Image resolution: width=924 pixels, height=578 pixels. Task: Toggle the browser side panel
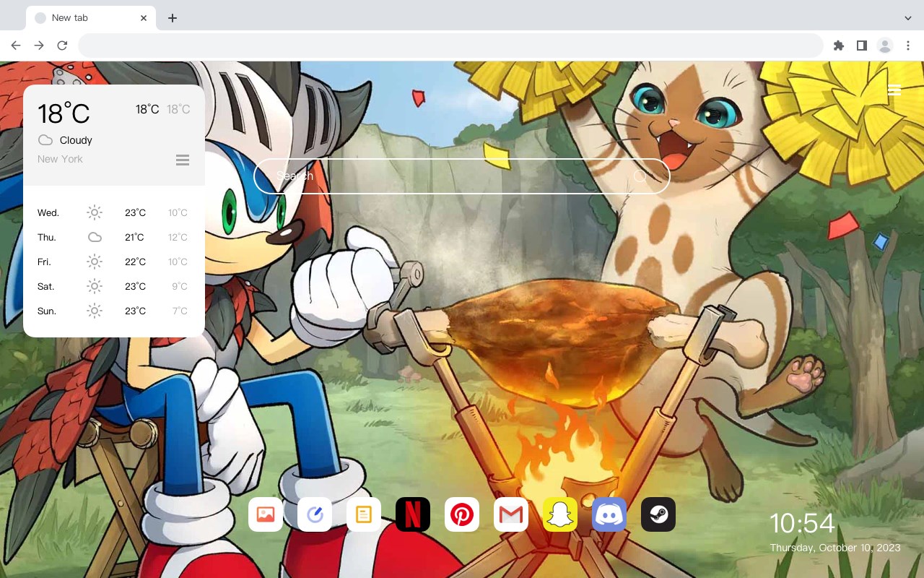click(x=861, y=46)
